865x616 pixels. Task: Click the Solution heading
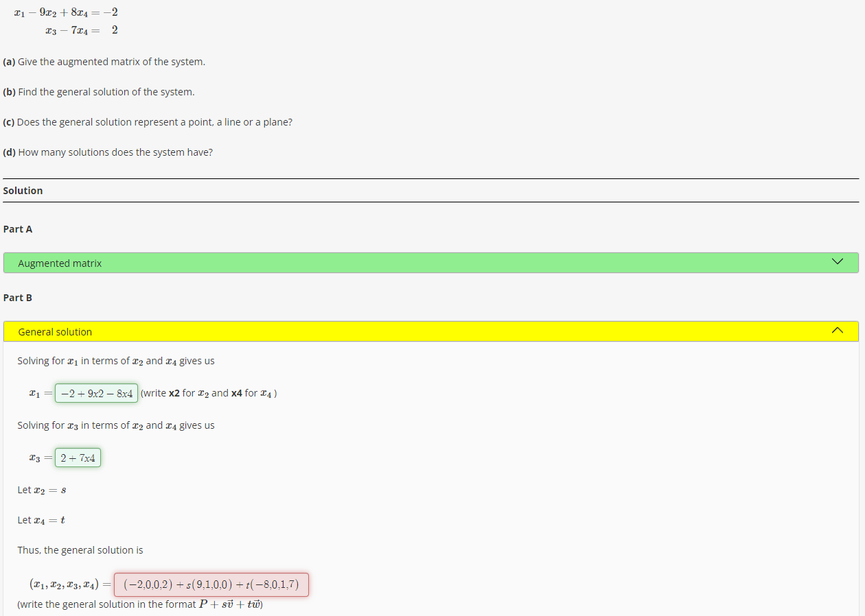click(x=23, y=190)
